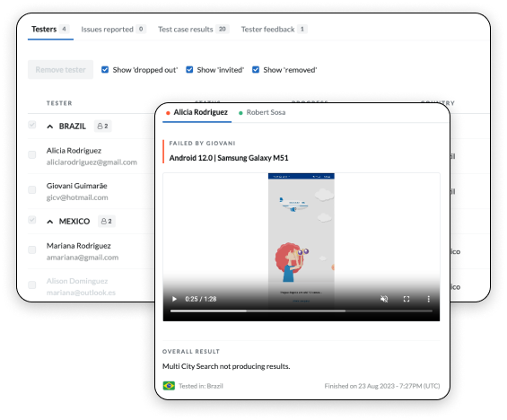Select the Giovani Guimarãe row checkbox
Viewport: 507px width, 420px height.
click(x=32, y=189)
